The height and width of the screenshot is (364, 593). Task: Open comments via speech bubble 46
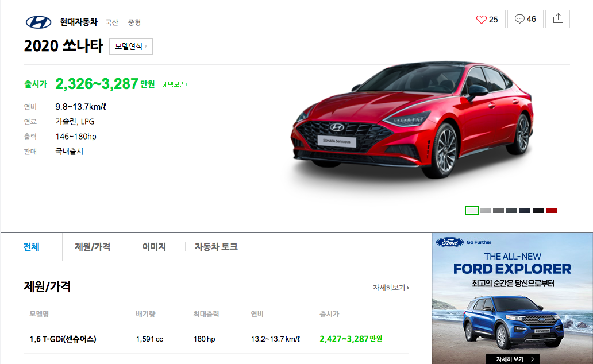click(525, 20)
